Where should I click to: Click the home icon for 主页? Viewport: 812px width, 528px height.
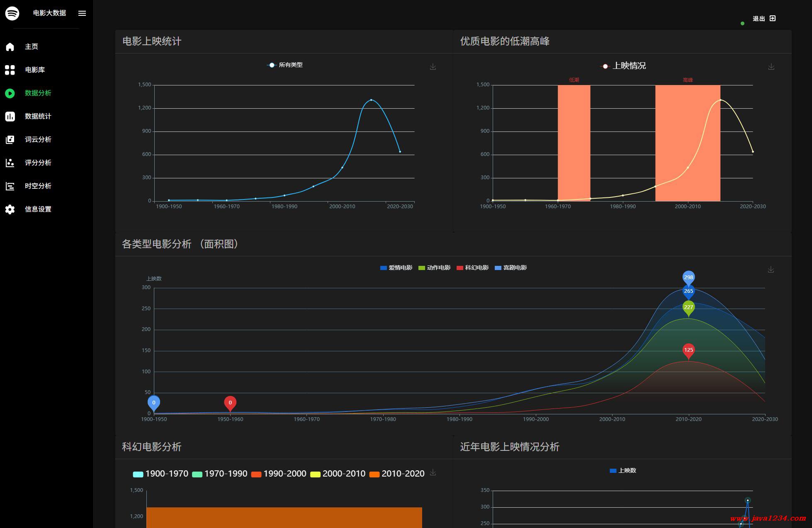point(10,46)
